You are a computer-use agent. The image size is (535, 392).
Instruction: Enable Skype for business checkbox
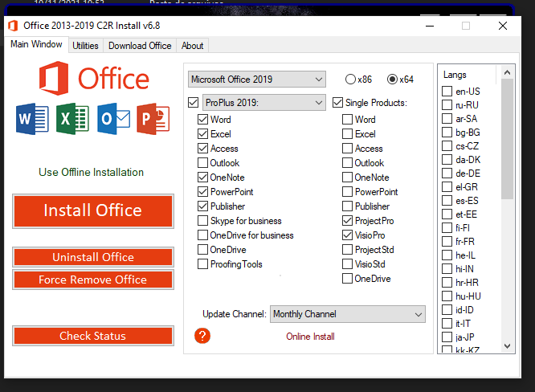point(202,221)
